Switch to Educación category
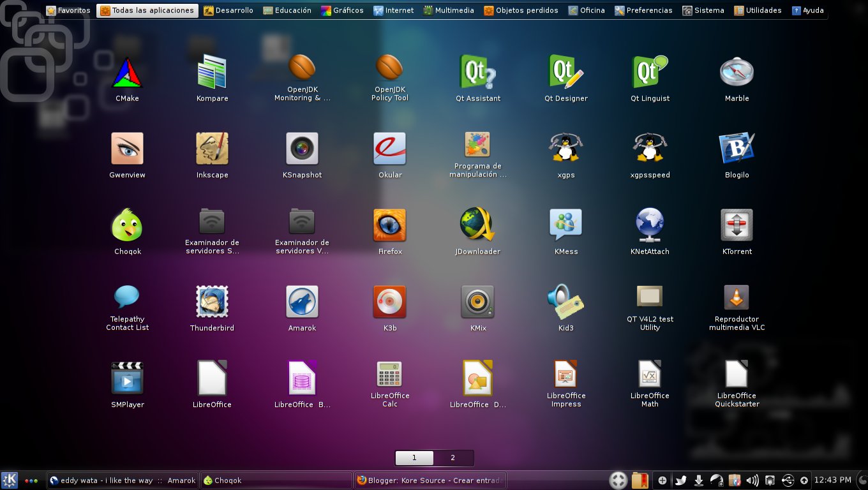Viewport: 868px width, 490px height. (x=287, y=10)
